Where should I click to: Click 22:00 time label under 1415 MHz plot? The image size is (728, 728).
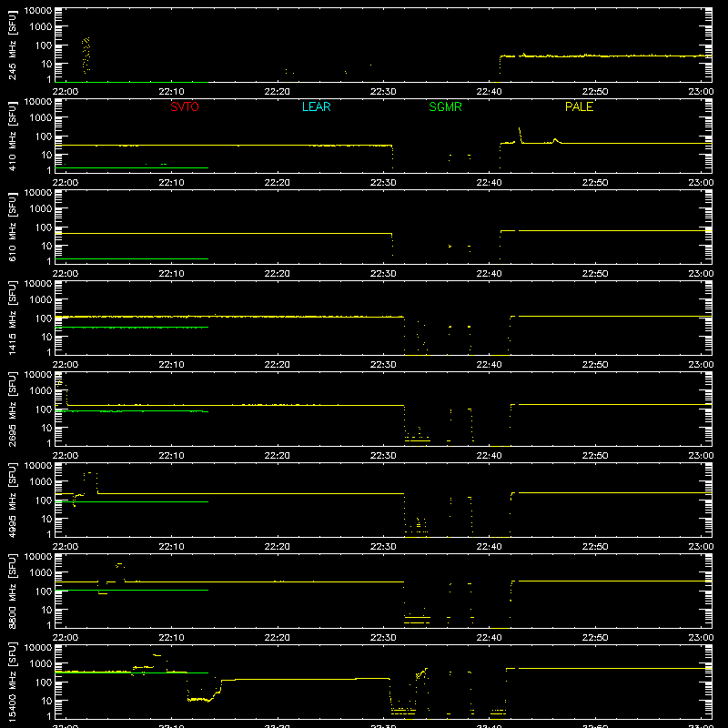click(66, 365)
